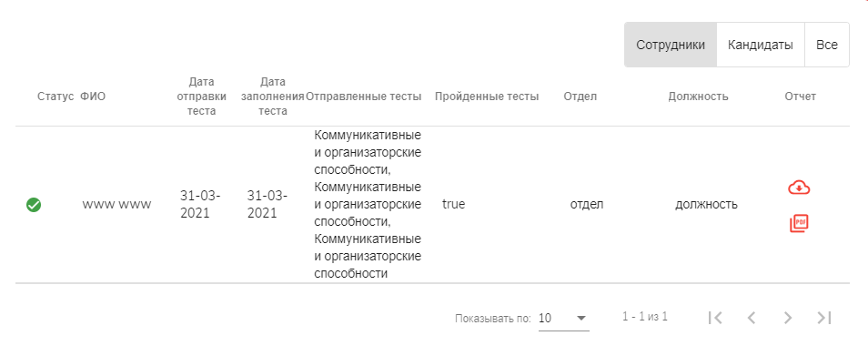The height and width of the screenshot is (356, 868).
Task: Switch to the Кандидаты filter
Action: point(760,45)
